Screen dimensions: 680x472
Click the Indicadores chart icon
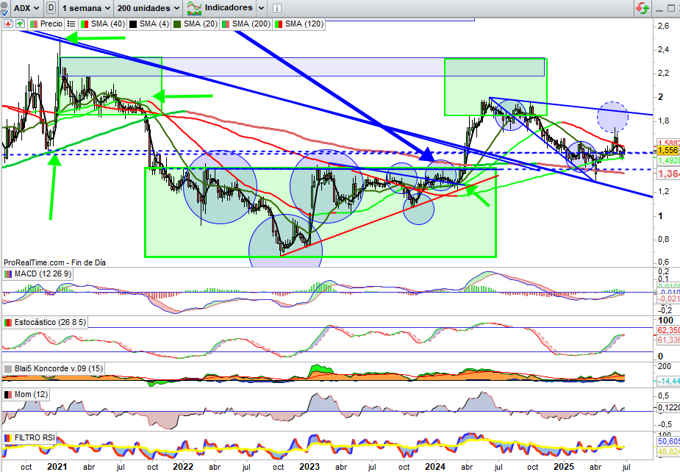coord(193,8)
